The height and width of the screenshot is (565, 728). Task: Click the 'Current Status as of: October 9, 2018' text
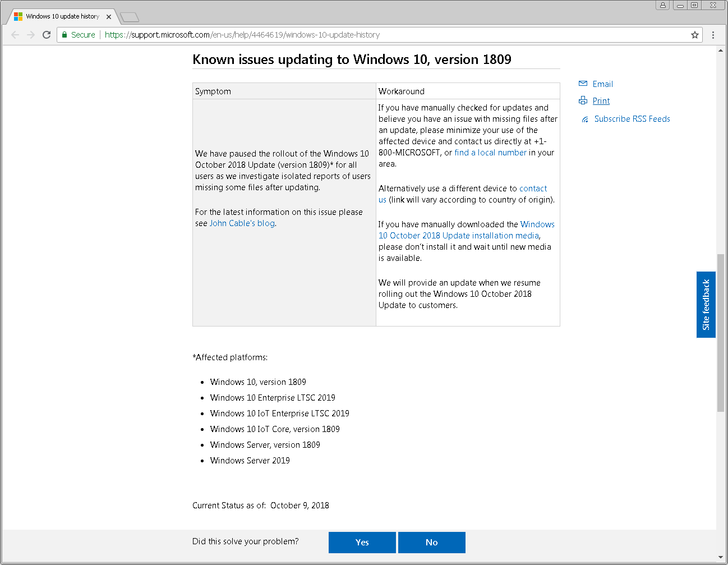(261, 506)
